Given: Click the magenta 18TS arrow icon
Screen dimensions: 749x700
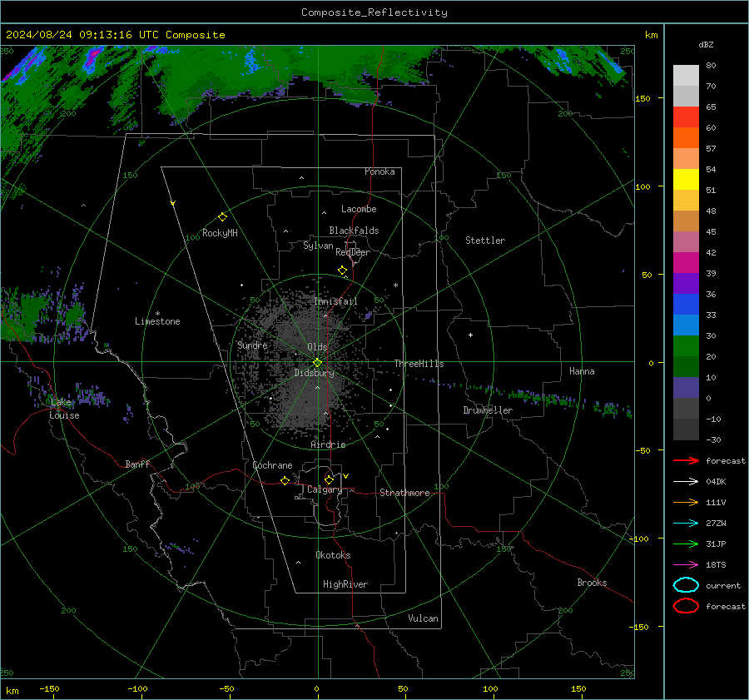Looking at the screenshot, I should click(686, 565).
